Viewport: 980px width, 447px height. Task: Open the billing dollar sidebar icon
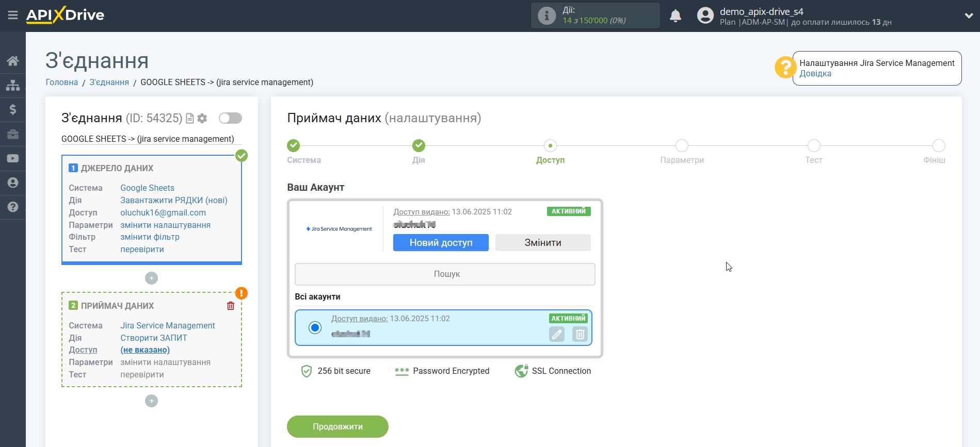point(13,109)
